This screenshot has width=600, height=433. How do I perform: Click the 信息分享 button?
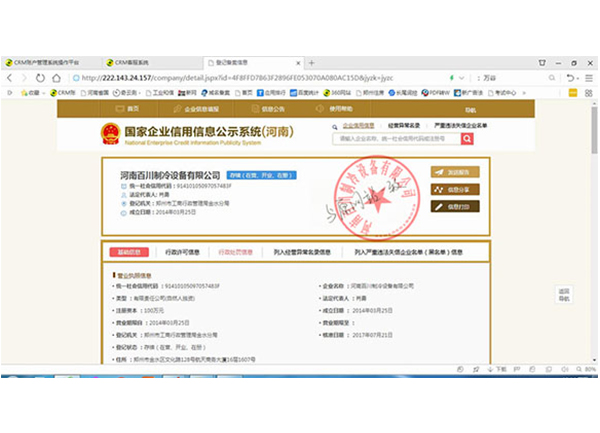(455, 188)
